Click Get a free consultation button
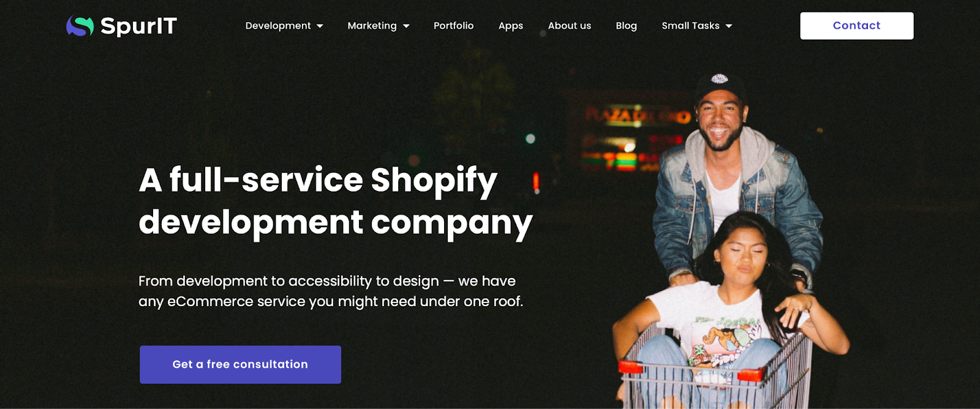The width and height of the screenshot is (980, 409). click(240, 364)
